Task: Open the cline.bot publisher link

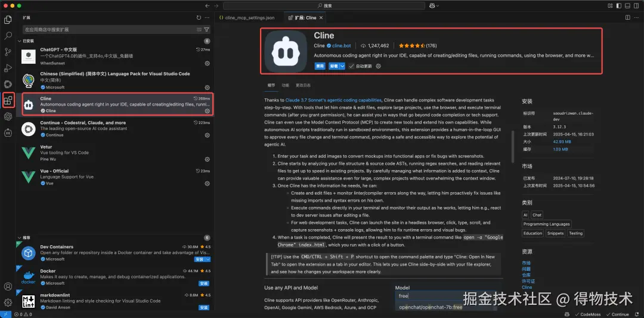Action: pos(341,45)
